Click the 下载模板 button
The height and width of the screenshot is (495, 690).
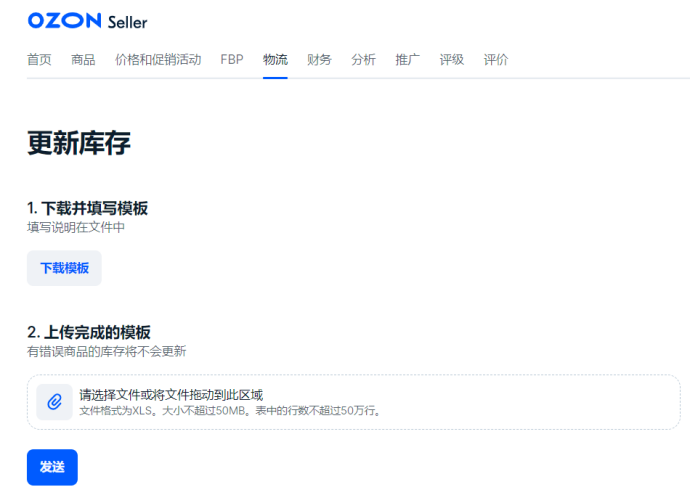(x=64, y=268)
